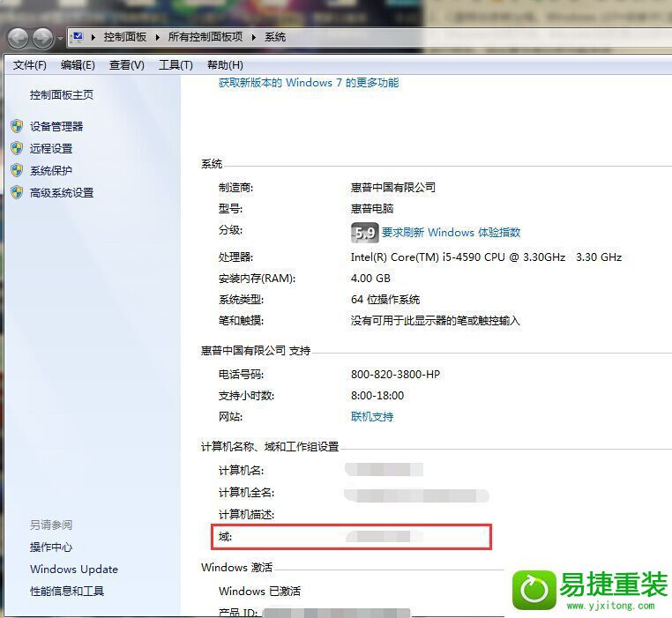The width and height of the screenshot is (672, 618).
Task: Click shield icon beside 远程设置
Action: [17, 148]
